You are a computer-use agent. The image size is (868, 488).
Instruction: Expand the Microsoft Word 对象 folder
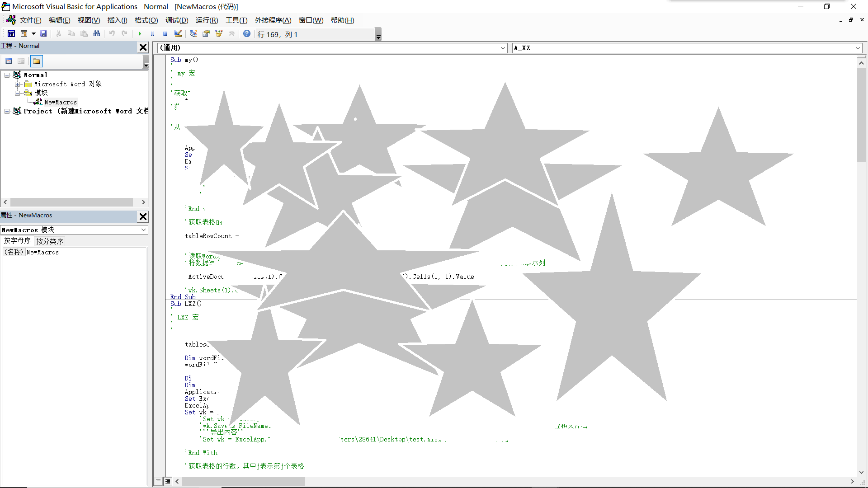click(17, 84)
